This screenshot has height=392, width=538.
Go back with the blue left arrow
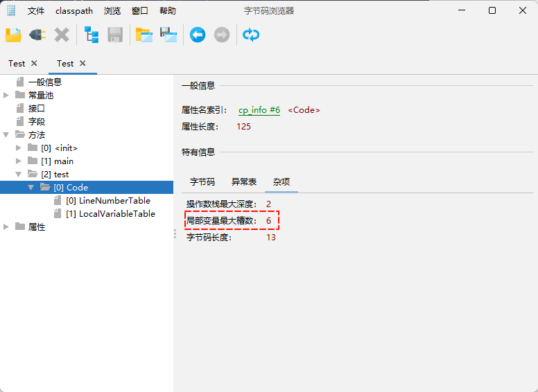point(198,35)
